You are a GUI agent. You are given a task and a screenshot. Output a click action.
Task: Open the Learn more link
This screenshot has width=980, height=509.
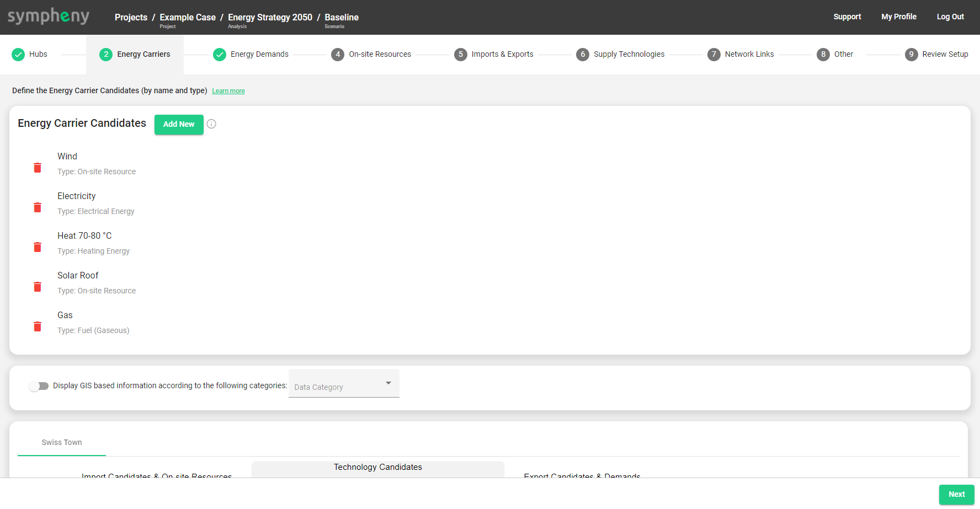(228, 91)
